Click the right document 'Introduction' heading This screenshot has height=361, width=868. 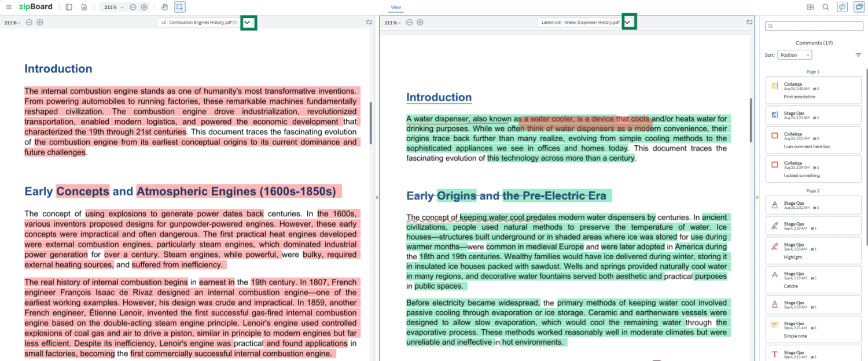[x=439, y=97]
